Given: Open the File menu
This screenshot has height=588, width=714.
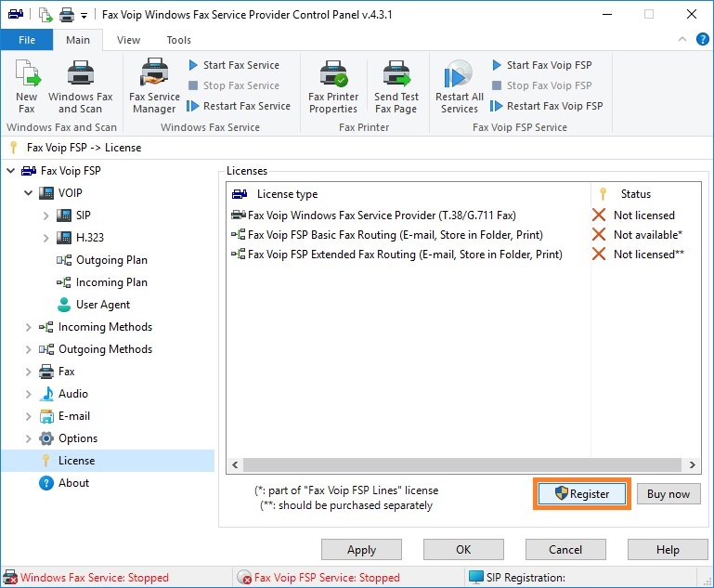Looking at the screenshot, I should [x=27, y=40].
